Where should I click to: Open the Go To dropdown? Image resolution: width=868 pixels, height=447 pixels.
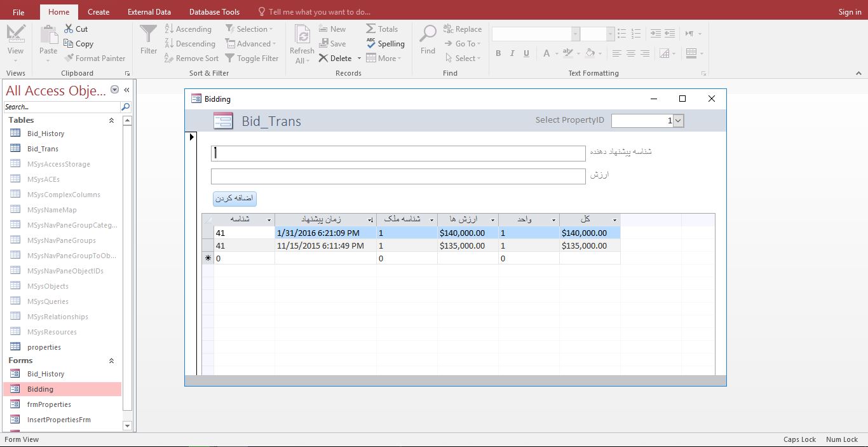[x=463, y=44]
